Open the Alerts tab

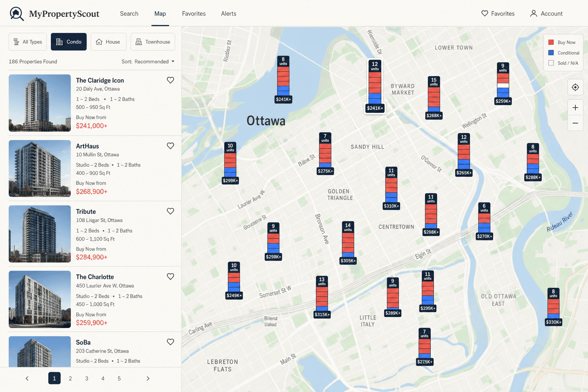(x=229, y=13)
